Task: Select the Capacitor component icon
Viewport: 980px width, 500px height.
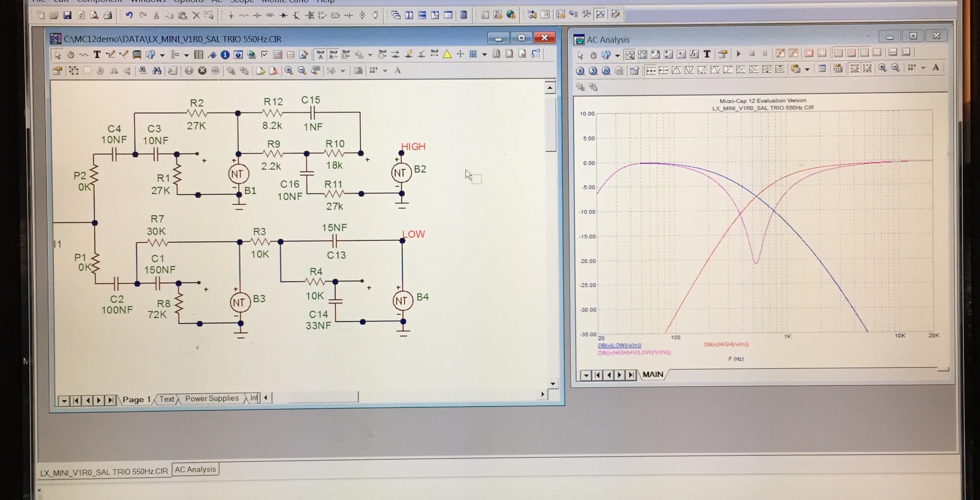Action: [257, 15]
